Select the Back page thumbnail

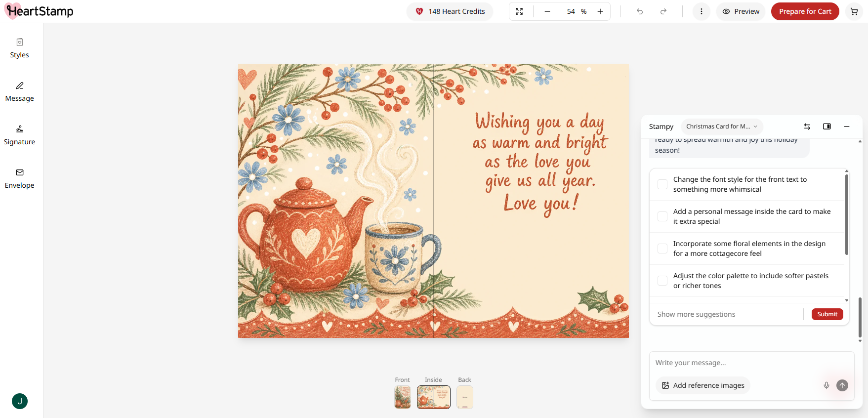click(465, 397)
